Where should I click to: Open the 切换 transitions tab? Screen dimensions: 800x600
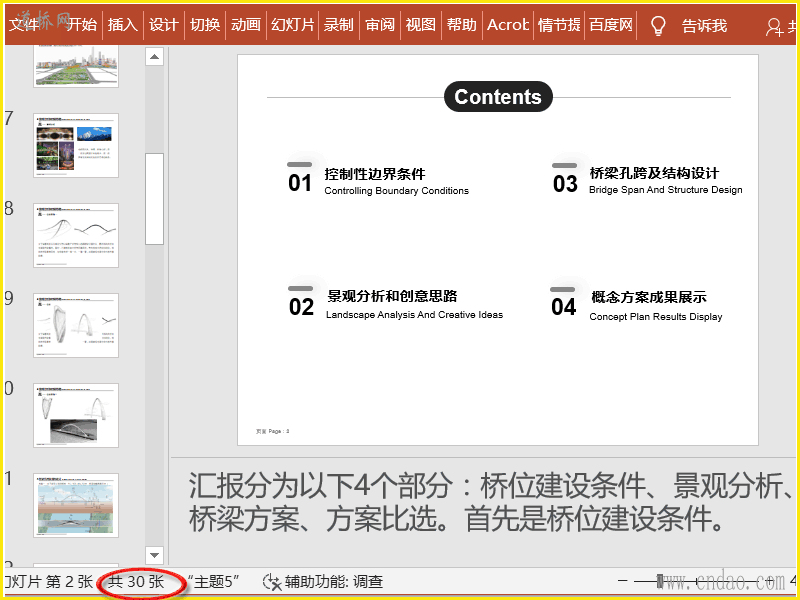tap(205, 24)
